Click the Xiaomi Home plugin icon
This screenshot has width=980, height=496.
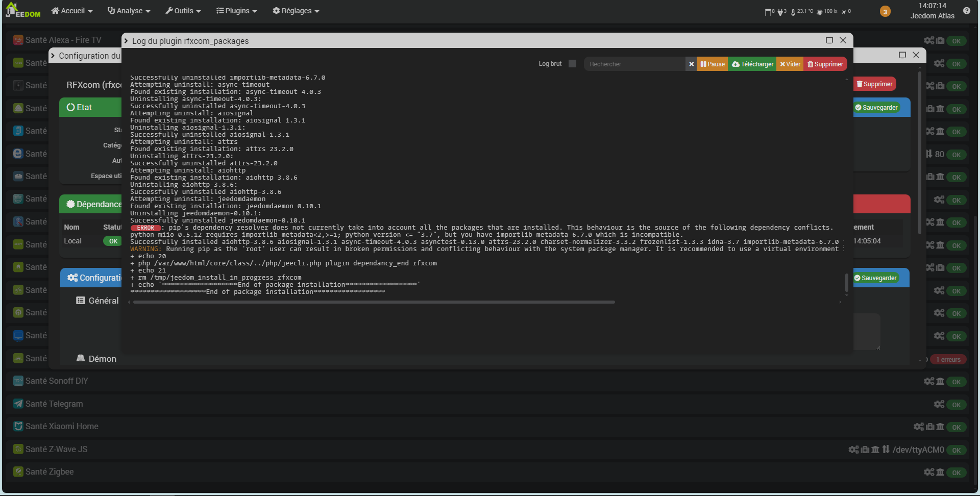click(x=18, y=426)
